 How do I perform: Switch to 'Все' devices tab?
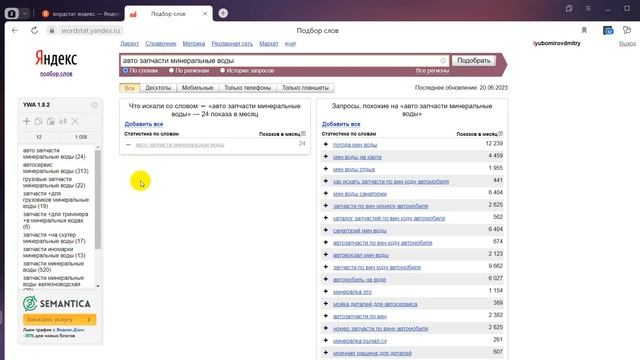130,88
